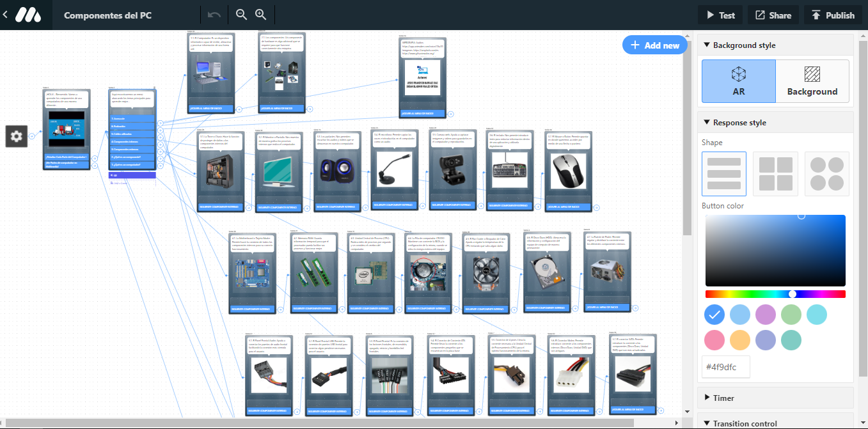Click the undo arrow icon
Viewport: 868px width, 429px height.
[215, 15]
